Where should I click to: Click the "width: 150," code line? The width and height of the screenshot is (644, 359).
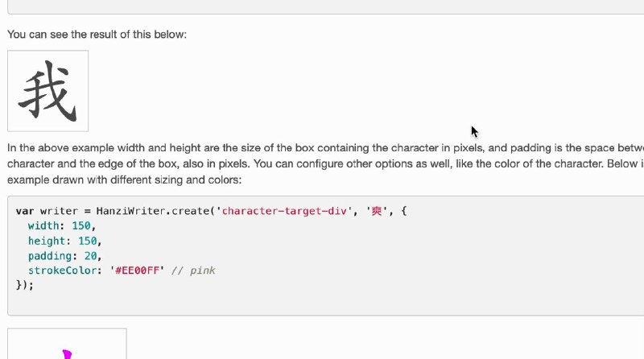pos(62,226)
